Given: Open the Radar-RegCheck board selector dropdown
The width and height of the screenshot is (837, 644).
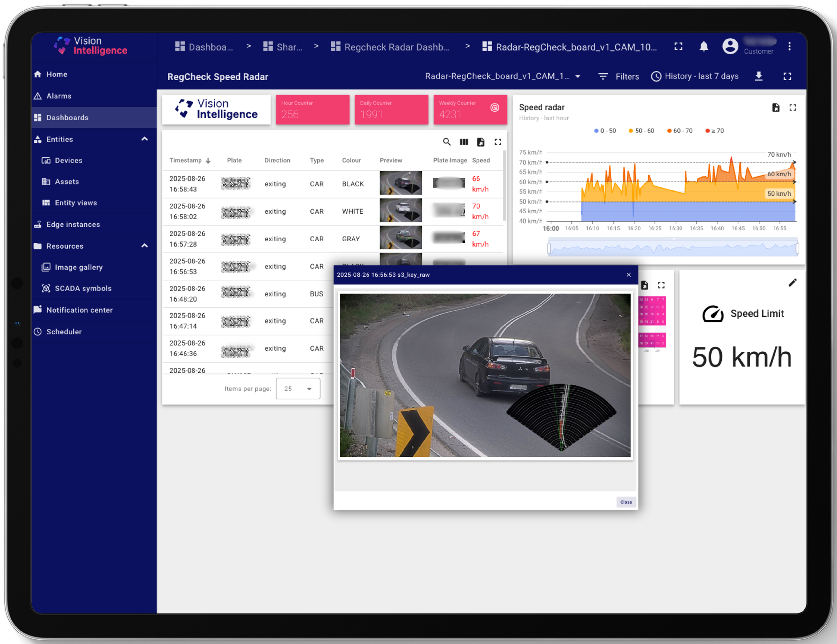Looking at the screenshot, I should [502, 76].
